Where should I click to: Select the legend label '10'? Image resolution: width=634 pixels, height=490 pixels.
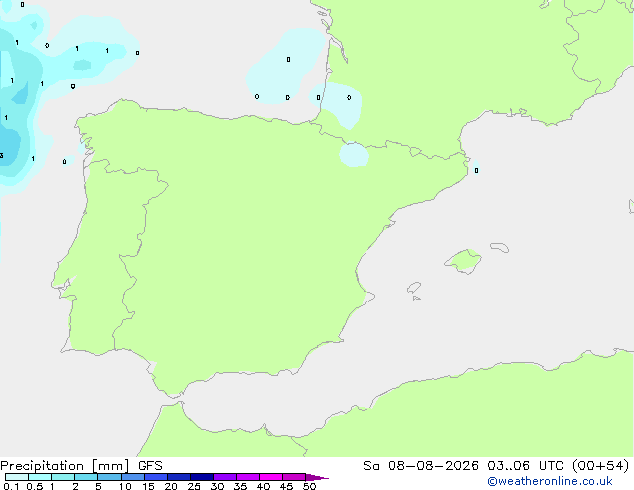point(125,486)
